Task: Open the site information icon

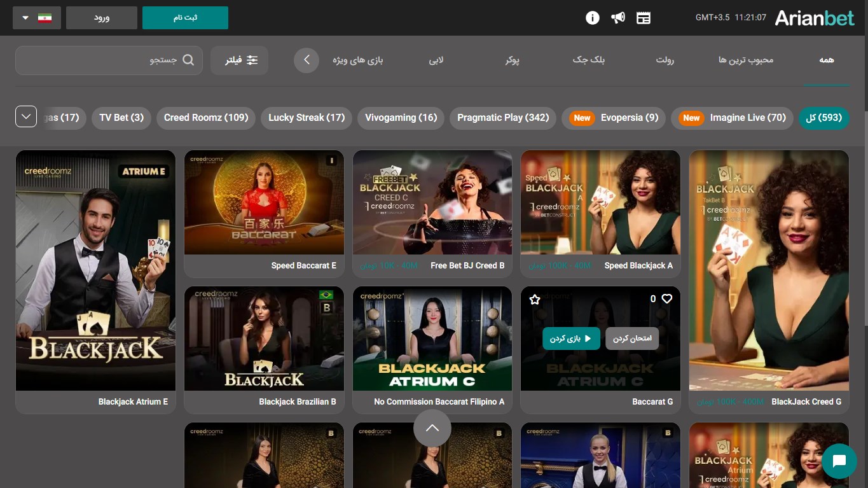Action: [592, 17]
